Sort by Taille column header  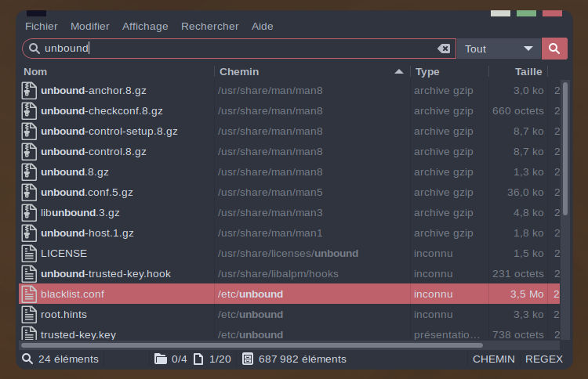(519, 72)
